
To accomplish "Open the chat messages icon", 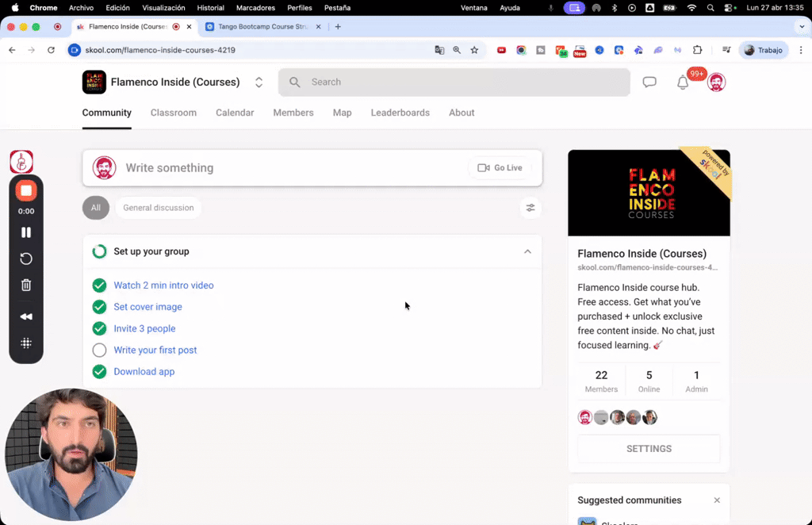I will tap(649, 82).
